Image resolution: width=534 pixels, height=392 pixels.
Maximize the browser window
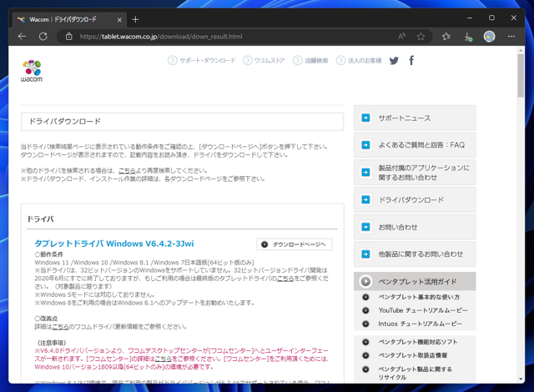coord(491,18)
